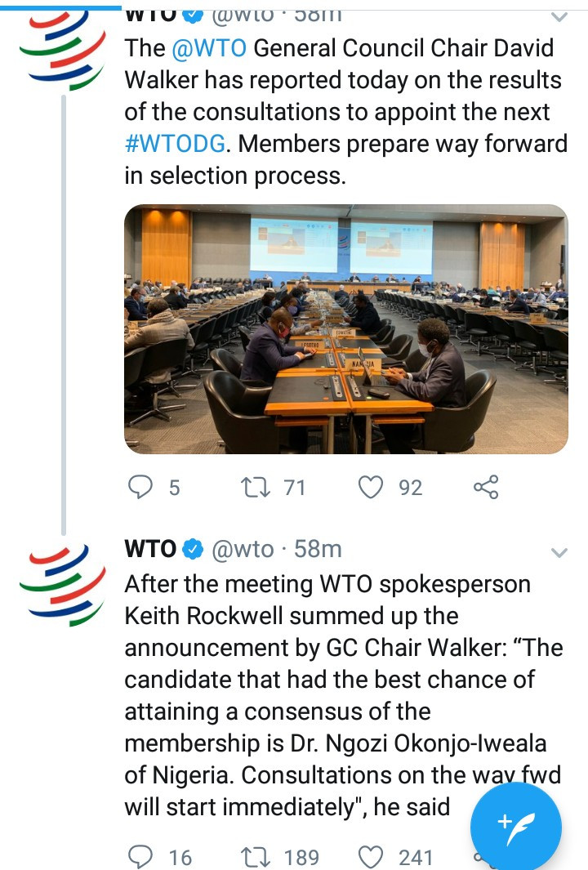Open the #WTODG hashtag link
The image size is (588, 870).
[174, 144]
